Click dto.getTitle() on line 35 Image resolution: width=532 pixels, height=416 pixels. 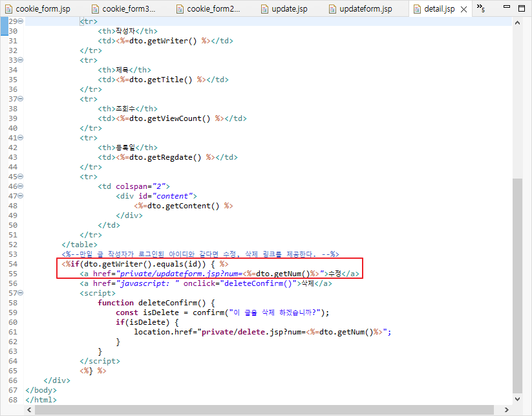tap(161, 80)
